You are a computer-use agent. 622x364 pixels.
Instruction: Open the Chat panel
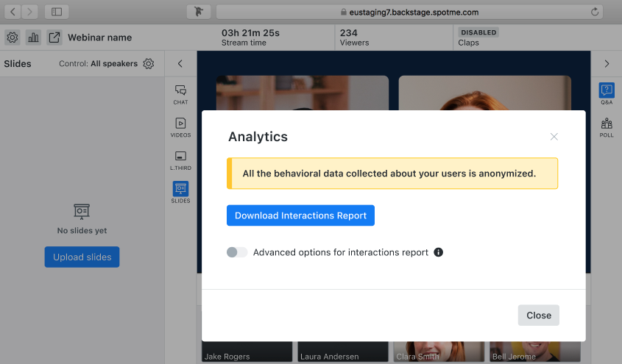coord(180,95)
